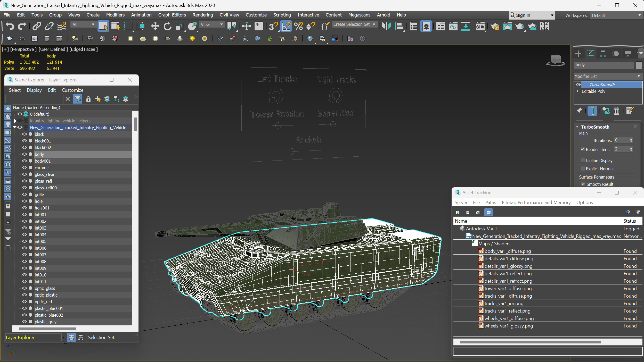This screenshot has height=362, width=644.
Task: Open the Select by Name list
Action: [116, 26]
